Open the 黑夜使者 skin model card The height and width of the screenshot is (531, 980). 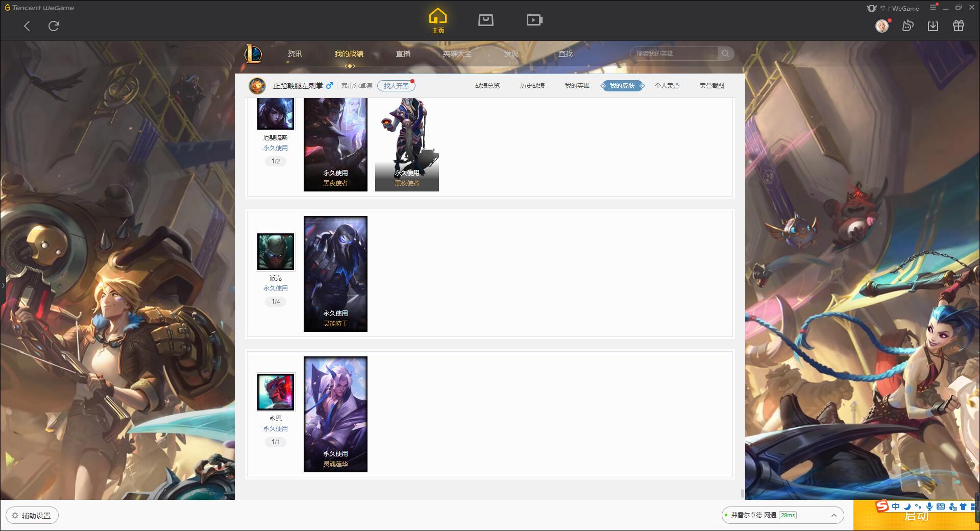click(x=407, y=144)
